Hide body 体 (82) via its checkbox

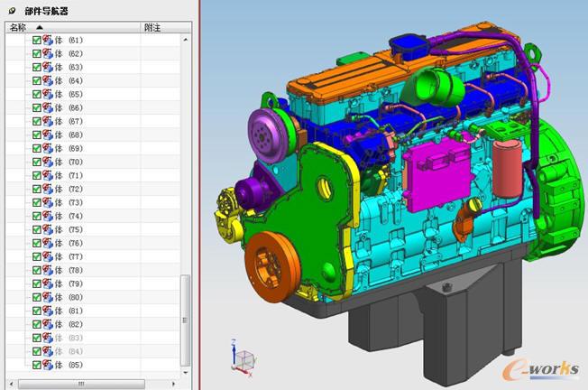click(37, 325)
